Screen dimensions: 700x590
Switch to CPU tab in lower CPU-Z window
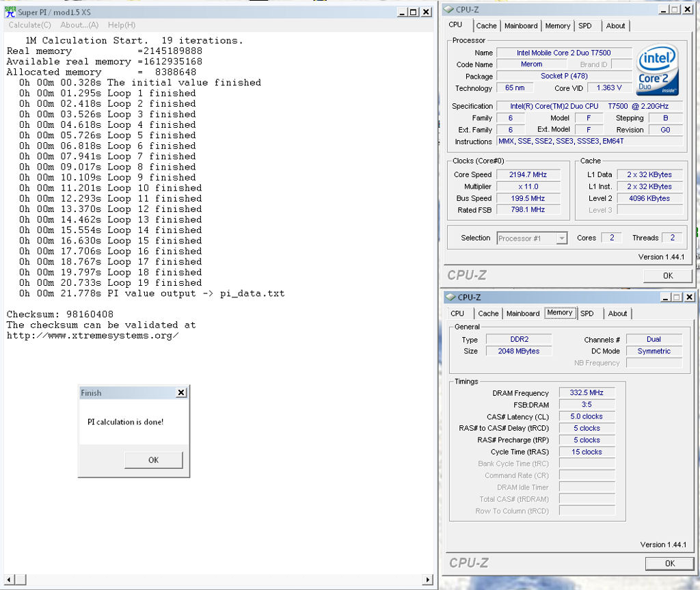(x=457, y=314)
